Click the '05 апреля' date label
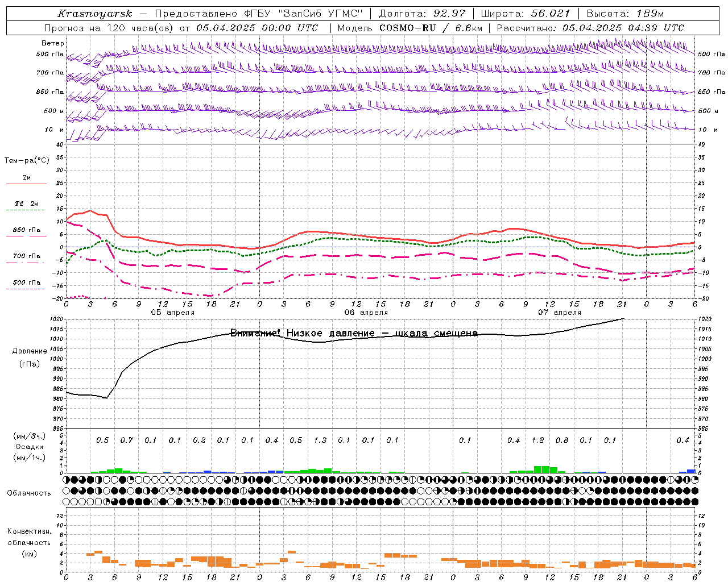728x582 pixels. click(172, 313)
